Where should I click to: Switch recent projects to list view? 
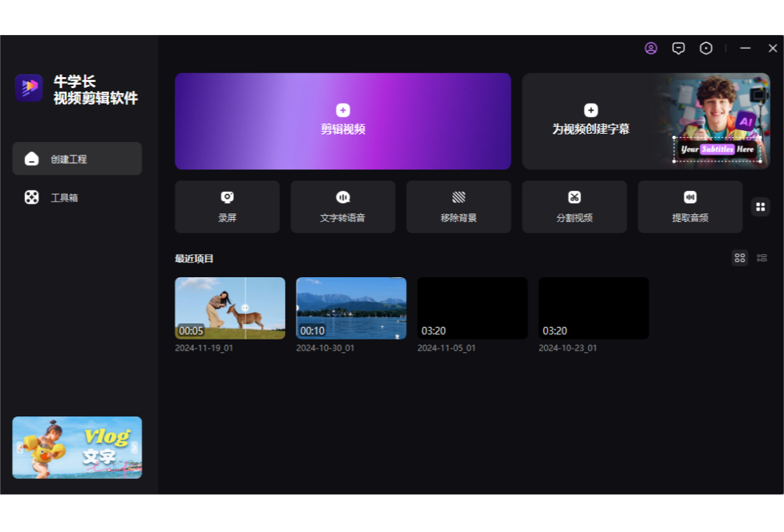pyautogui.click(x=762, y=258)
